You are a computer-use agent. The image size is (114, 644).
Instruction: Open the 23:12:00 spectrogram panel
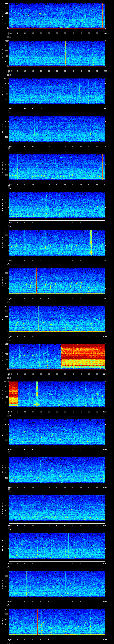[57, 432]
